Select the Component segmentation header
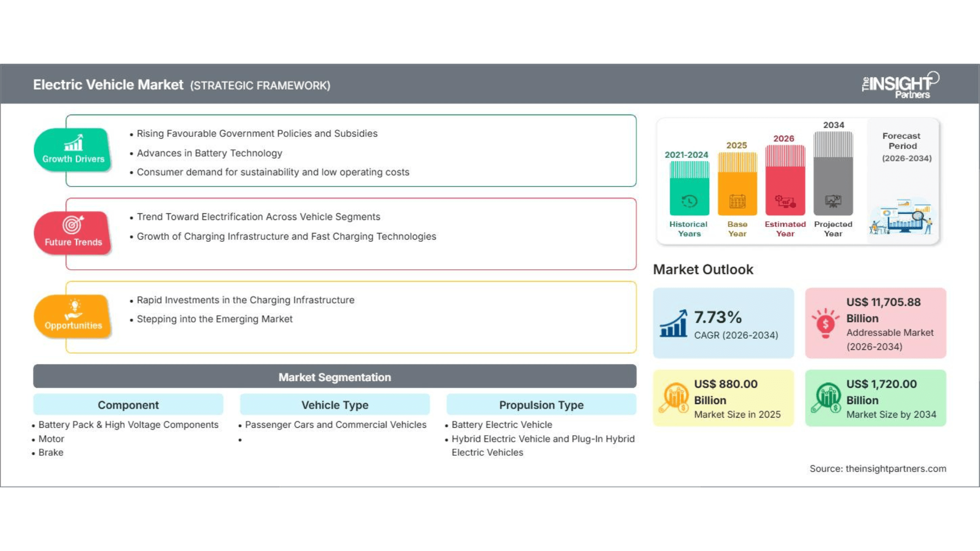Viewport: 980px width, 551px height. (x=128, y=405)
